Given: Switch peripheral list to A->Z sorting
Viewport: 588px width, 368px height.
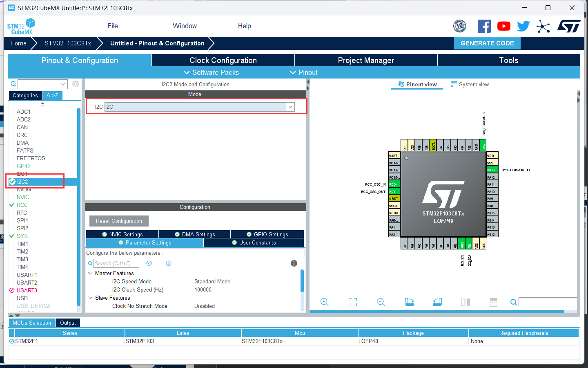Looking at the screenshot, I should [52, 95].
